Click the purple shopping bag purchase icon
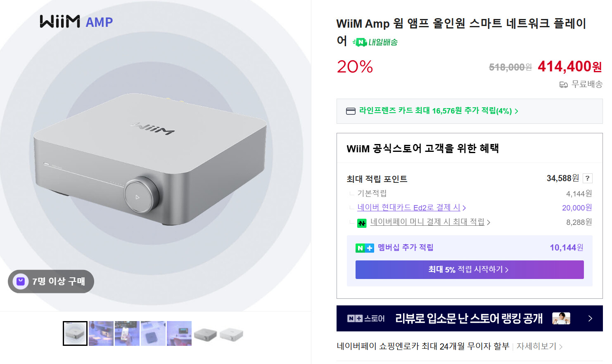Viewport: 612px width, 364px height. pyautogui.click(x=20, y=281)
